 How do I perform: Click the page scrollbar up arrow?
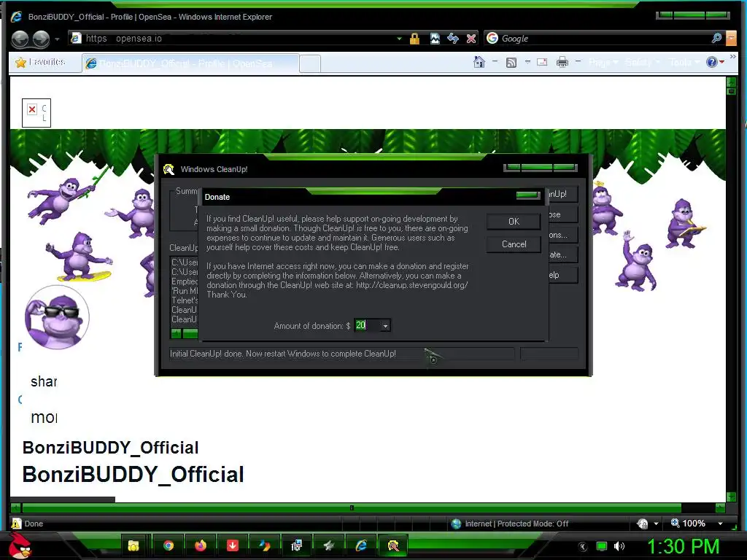[x=731, y=82]
